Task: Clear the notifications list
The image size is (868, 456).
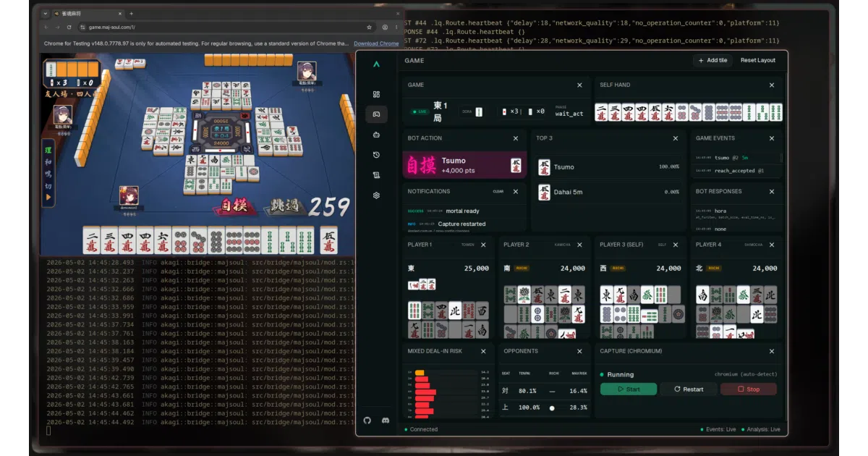Action: coord(498,192)
